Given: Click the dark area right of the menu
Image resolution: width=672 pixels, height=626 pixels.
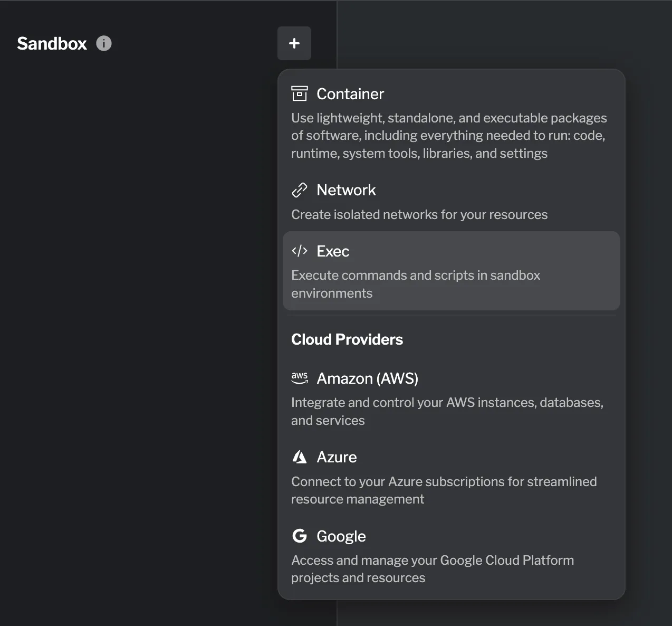Looking at the screenshot, I should tap(649, 317).
